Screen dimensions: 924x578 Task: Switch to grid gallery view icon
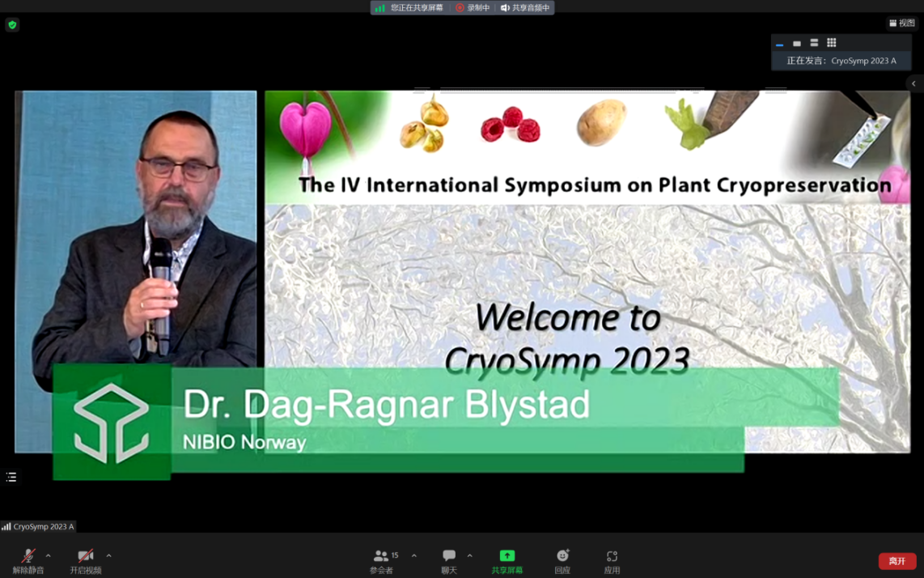[832, 42]
